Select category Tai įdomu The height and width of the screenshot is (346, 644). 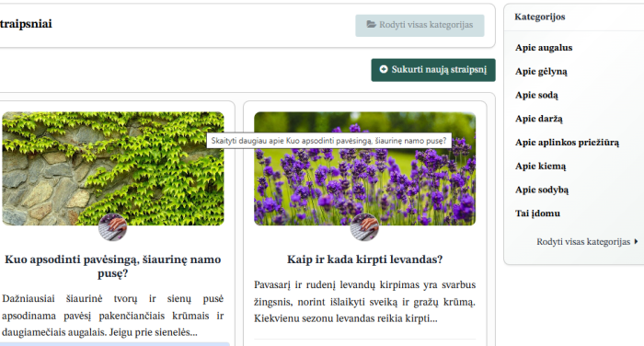point(537,213)
